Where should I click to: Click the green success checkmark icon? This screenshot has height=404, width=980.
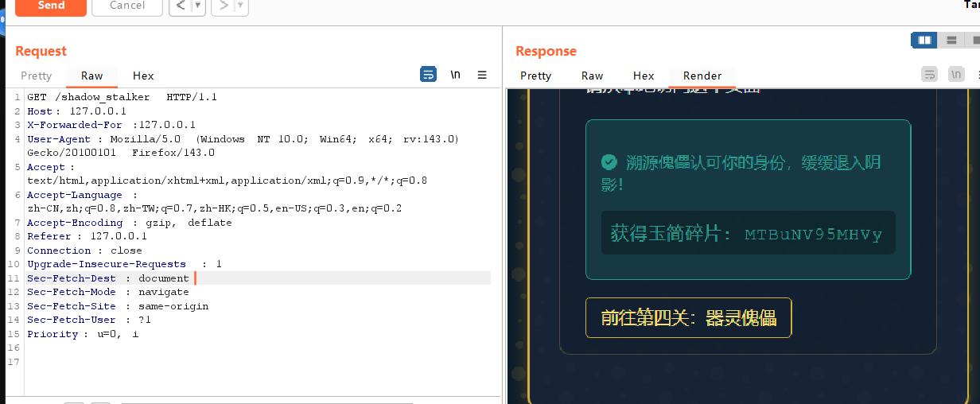609,162
